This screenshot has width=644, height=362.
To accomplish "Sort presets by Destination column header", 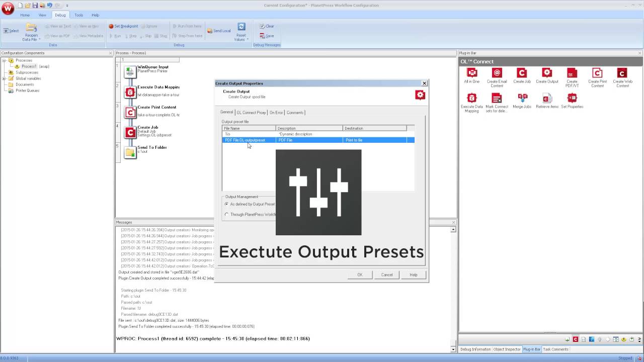I will pyautogui.click(x=375, y=129).
